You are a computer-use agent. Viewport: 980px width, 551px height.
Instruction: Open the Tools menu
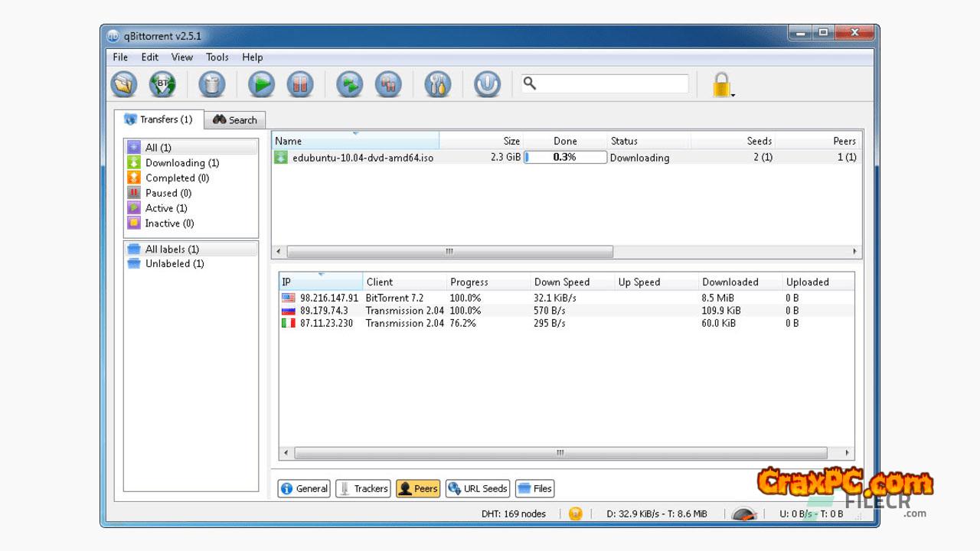point(217,57)
